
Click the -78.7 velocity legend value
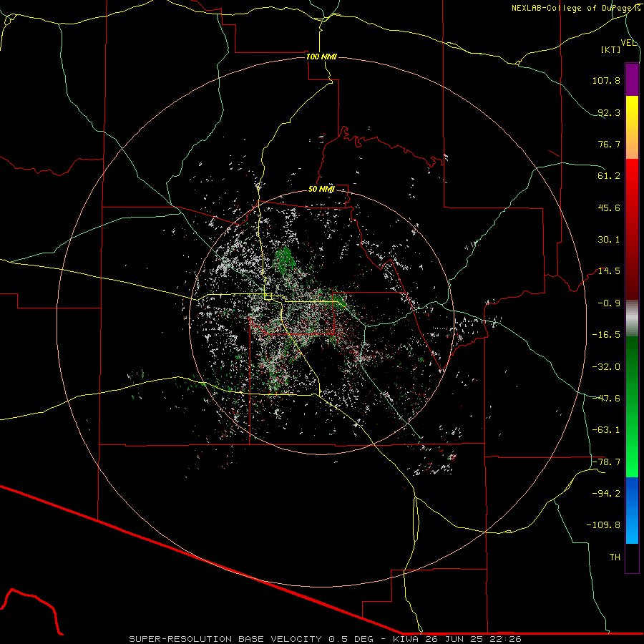[x=606, y=462]
